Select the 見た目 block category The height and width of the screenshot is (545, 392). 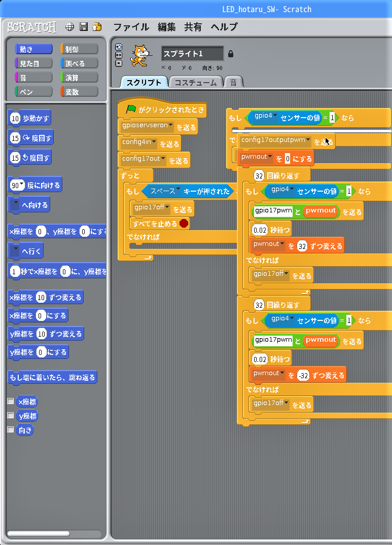coord(33,63)
